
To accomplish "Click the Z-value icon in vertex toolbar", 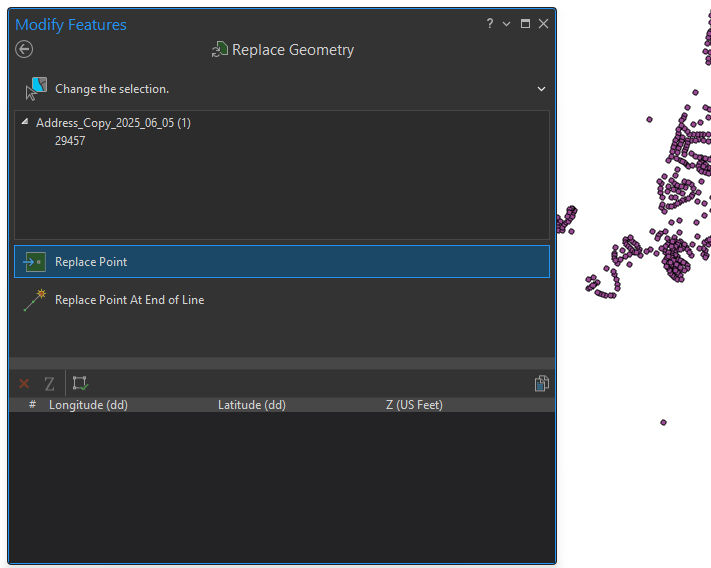I will pos(49,383).
